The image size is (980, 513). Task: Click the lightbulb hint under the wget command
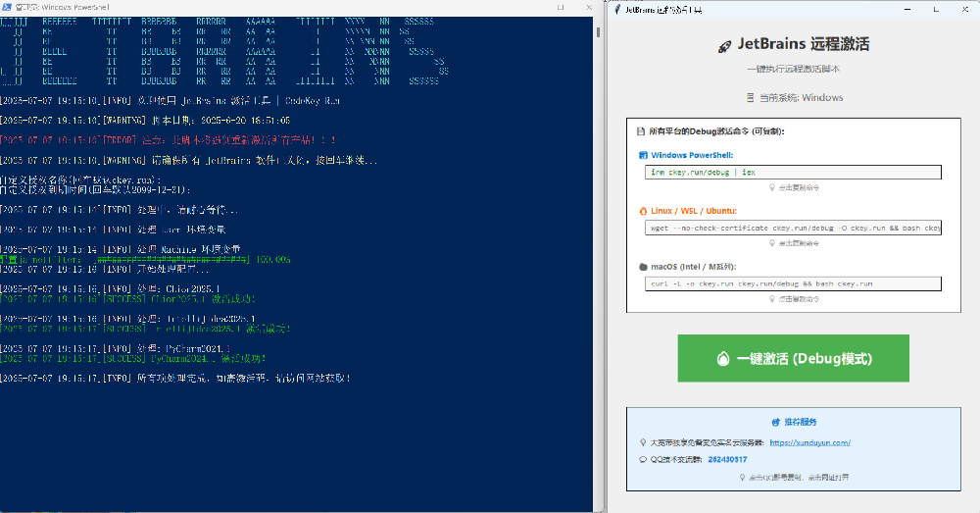(x=772, y=243)
